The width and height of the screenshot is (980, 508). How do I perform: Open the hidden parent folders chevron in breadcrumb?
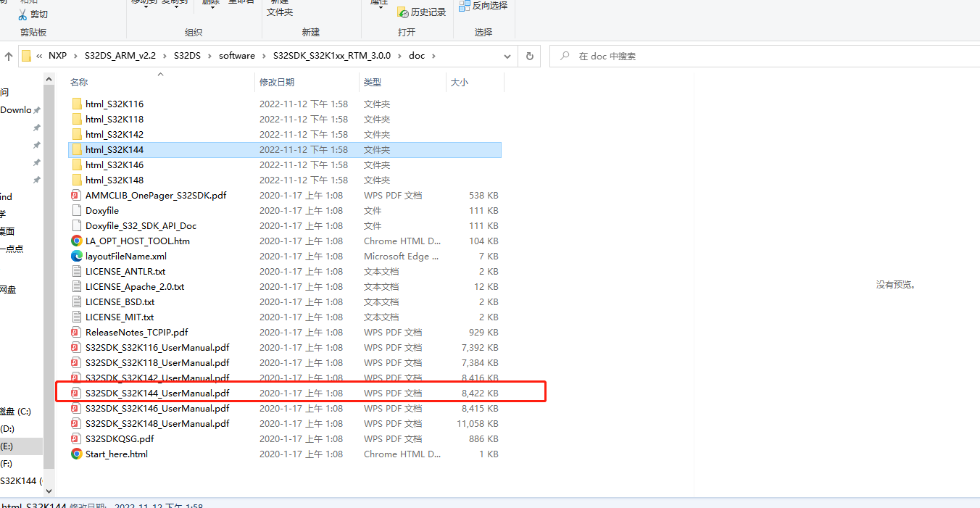click(39, 56)
